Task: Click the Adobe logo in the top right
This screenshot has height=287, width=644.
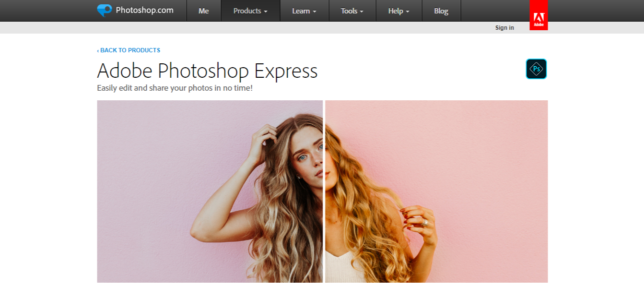Action: point(538,14)
